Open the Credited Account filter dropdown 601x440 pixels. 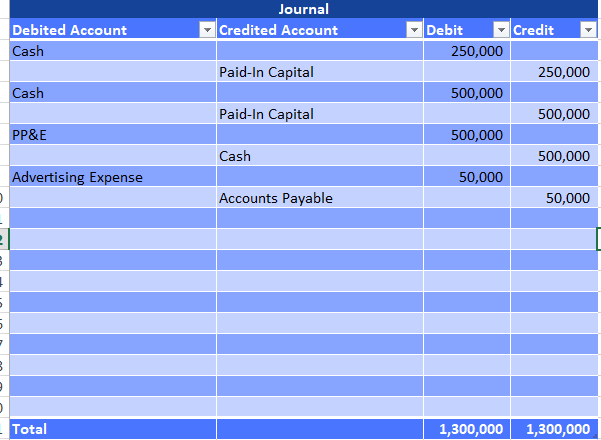click(414, 30)
